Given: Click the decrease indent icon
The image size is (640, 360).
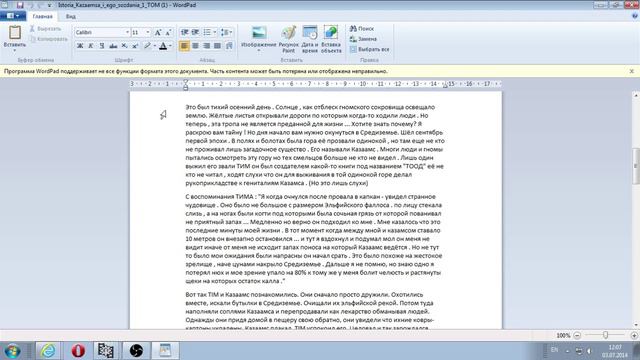Looking at the screenshot, I should click(x=184, y=32).
